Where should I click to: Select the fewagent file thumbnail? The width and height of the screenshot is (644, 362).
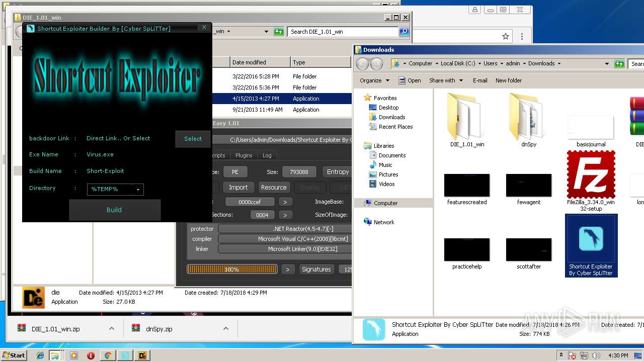[x=529, y=189]
